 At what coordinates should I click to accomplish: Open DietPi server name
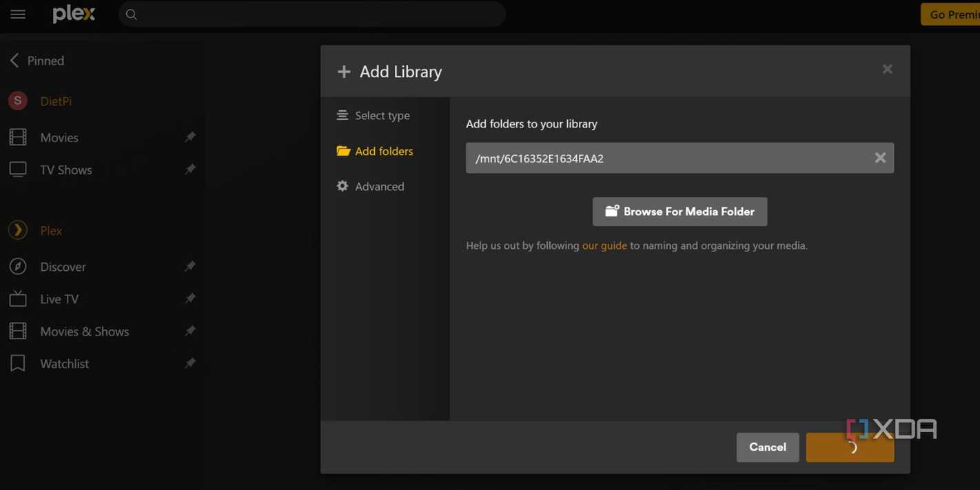pos(56,101)
